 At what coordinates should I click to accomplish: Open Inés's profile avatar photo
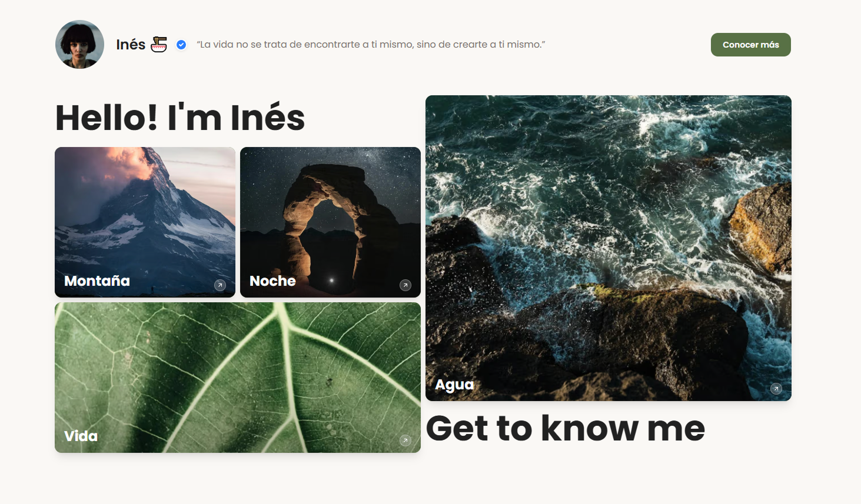coord(79,45)
